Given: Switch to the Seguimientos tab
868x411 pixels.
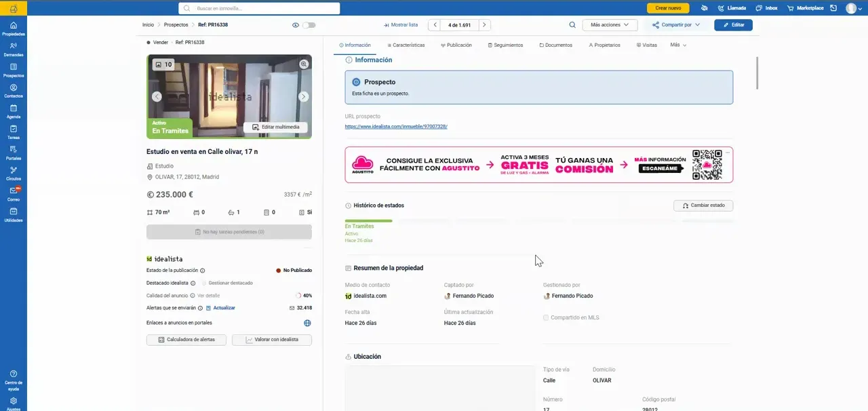Looking at the screenshot, I should coord(505,45).
